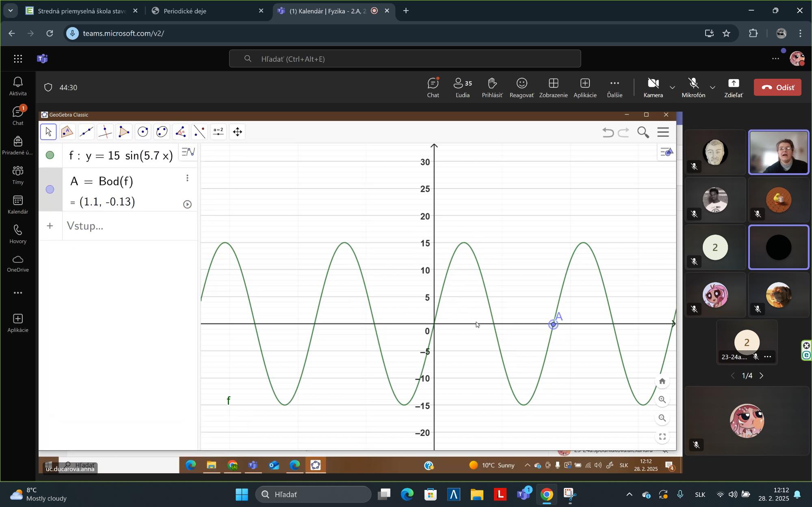
Task: Click the GeoGebra redo arrow
Action: [624, 132]
